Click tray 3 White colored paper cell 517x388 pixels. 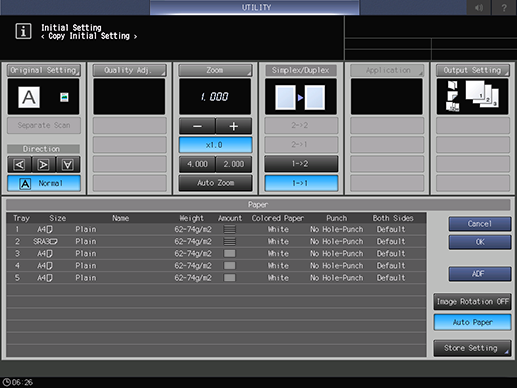point(278,254)
